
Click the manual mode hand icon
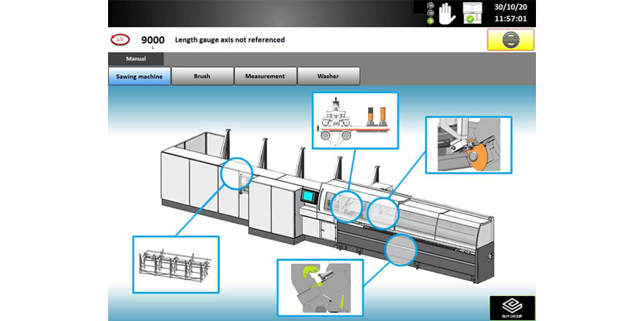pos(446,13)
